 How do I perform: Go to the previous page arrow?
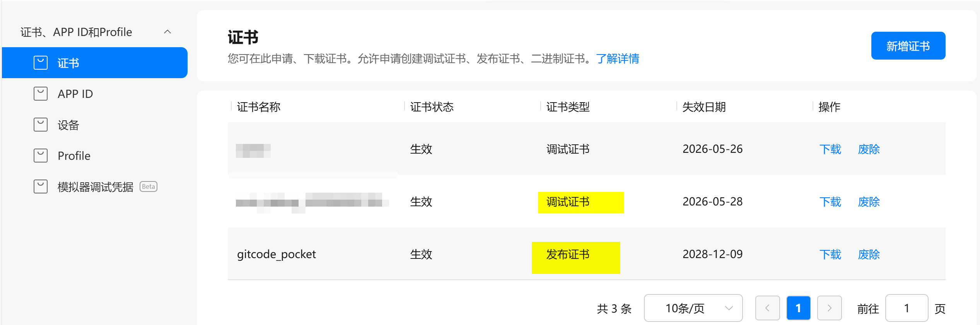click(x=767, y=308)
